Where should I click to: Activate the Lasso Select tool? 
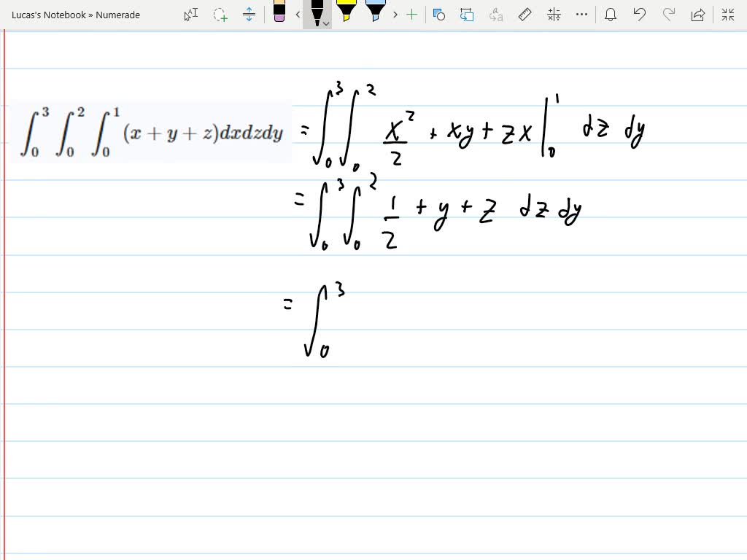click(220, 15)
